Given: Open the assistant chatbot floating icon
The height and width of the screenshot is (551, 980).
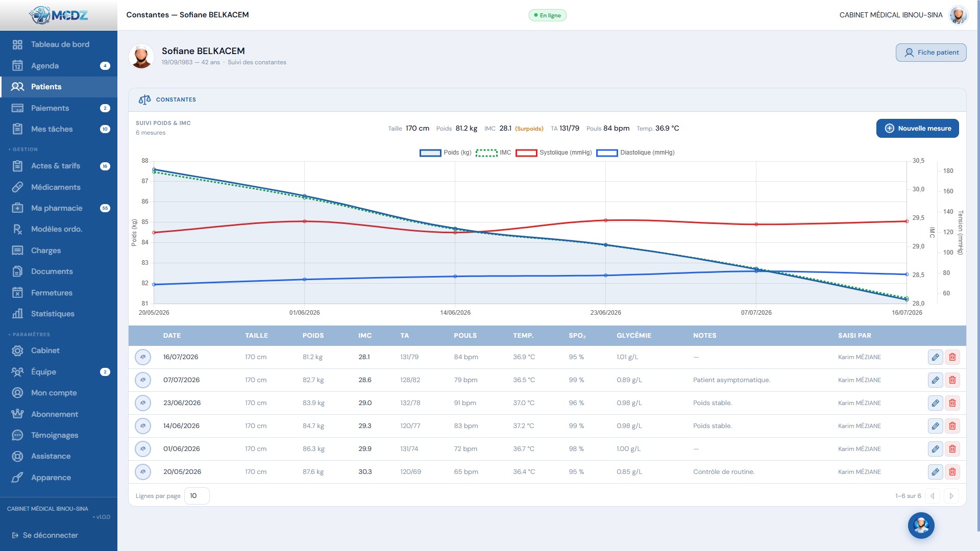Looking at the screenshot, I should (x=921, y=525).
